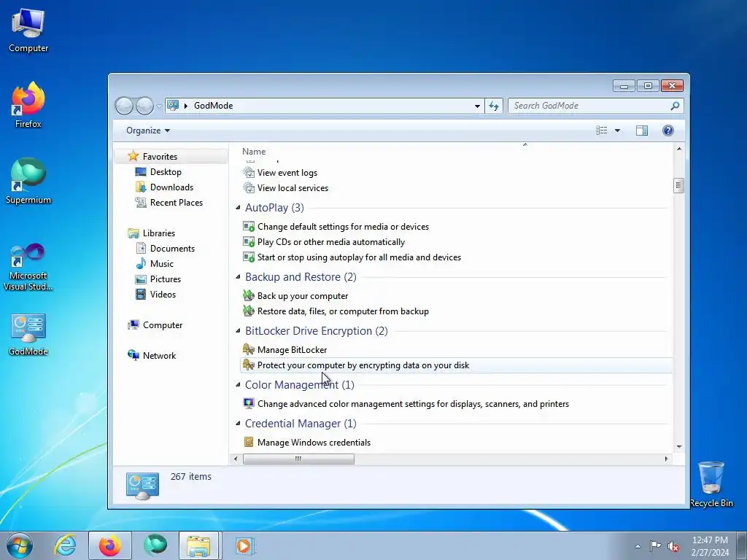Open the Computer desktop icon
The height and width of the screenshot is (560, 747).
[28, 31]
